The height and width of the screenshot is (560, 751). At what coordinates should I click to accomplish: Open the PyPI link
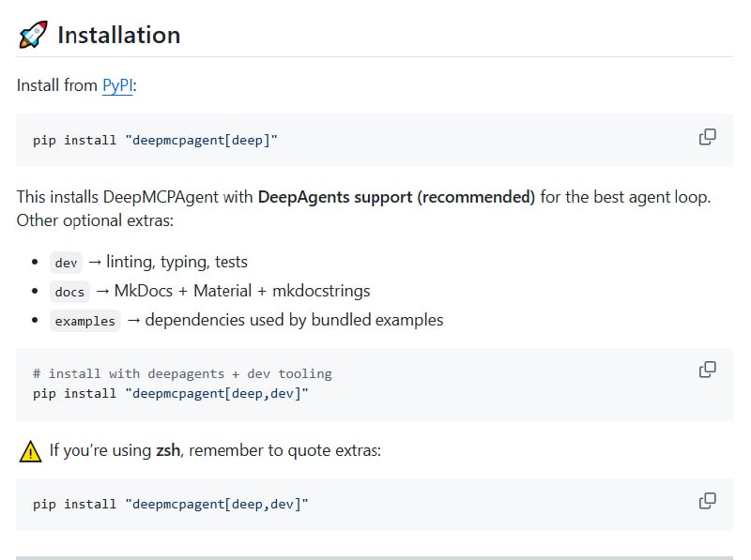[x=116, y=84]
